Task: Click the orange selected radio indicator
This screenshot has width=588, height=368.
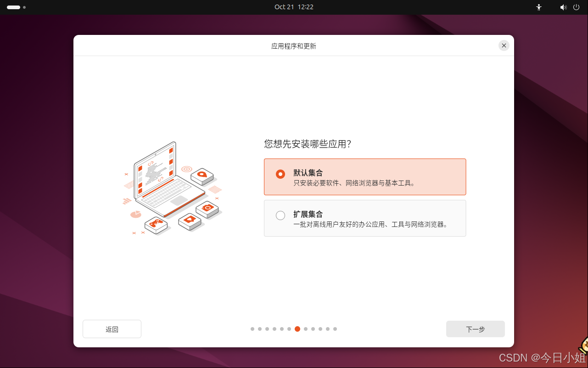Action: pyautogui.click(x=280, y=174)
